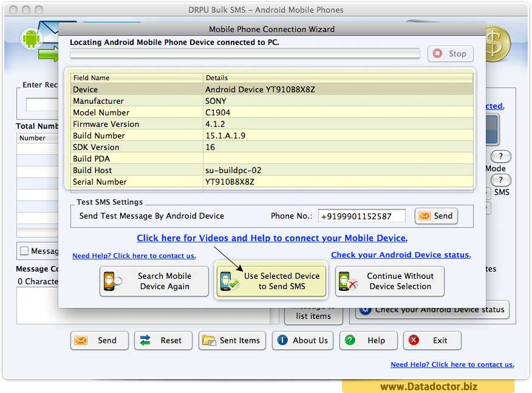
Task: Click the phone with green checkmark icon
Action: (x=229, y=281)
